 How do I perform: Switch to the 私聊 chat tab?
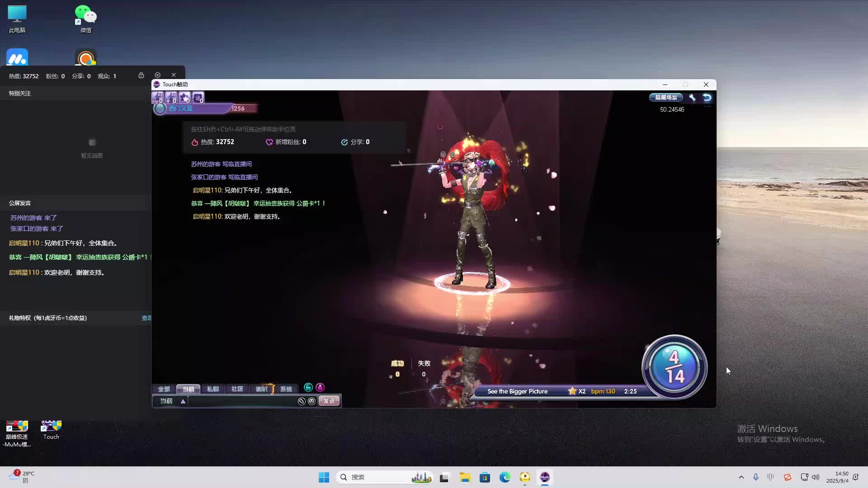pyautogui.click(x=212, y=389)
